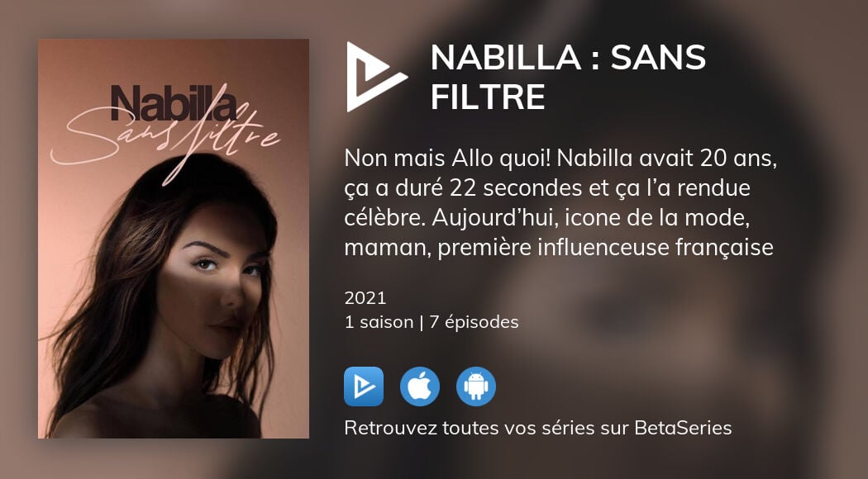Click the large white BetaSeries triangle logo

[374, 77]
